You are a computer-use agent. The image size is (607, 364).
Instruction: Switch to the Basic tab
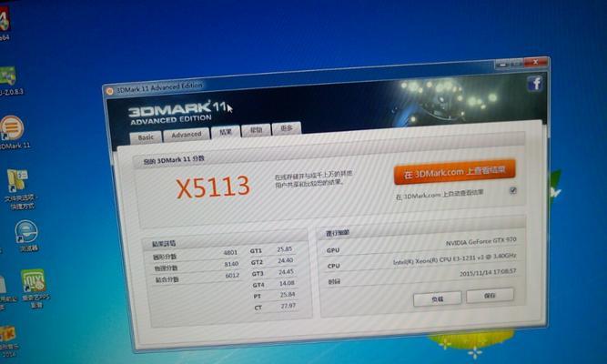point(146,137)
